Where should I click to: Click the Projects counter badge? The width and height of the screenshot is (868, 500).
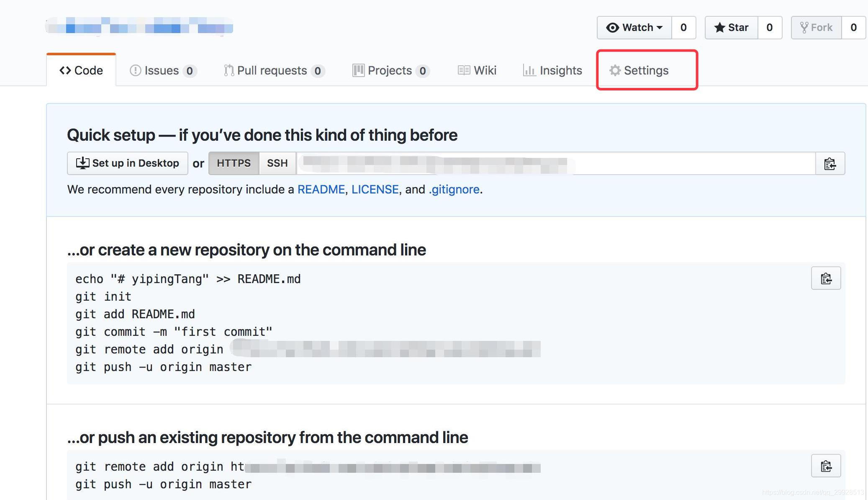[423, 71]
